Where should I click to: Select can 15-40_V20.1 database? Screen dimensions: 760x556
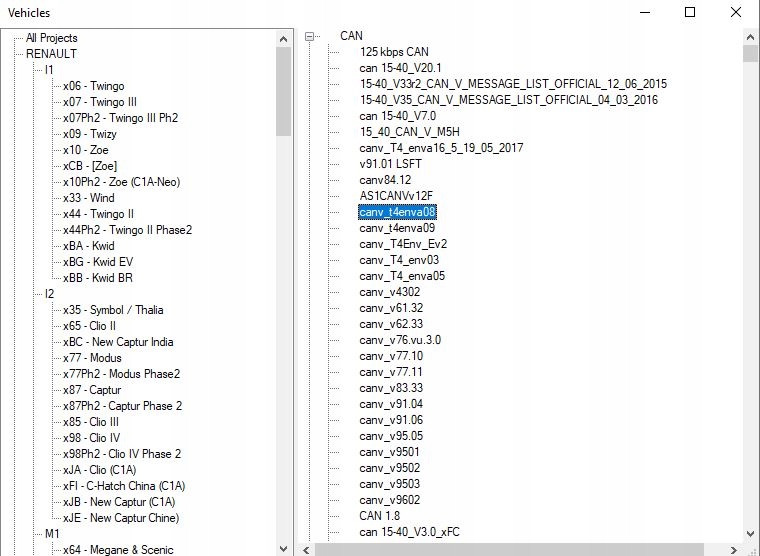400,68
